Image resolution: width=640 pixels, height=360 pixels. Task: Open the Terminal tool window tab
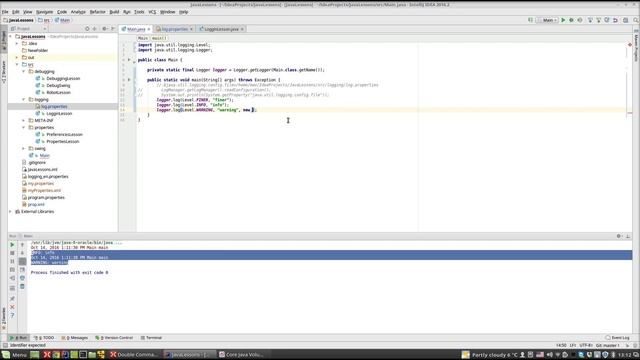[x=151, y=338]
